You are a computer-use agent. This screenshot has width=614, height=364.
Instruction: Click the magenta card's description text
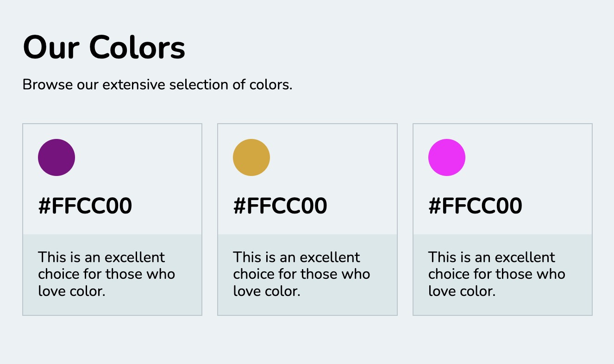coord(496,274)
